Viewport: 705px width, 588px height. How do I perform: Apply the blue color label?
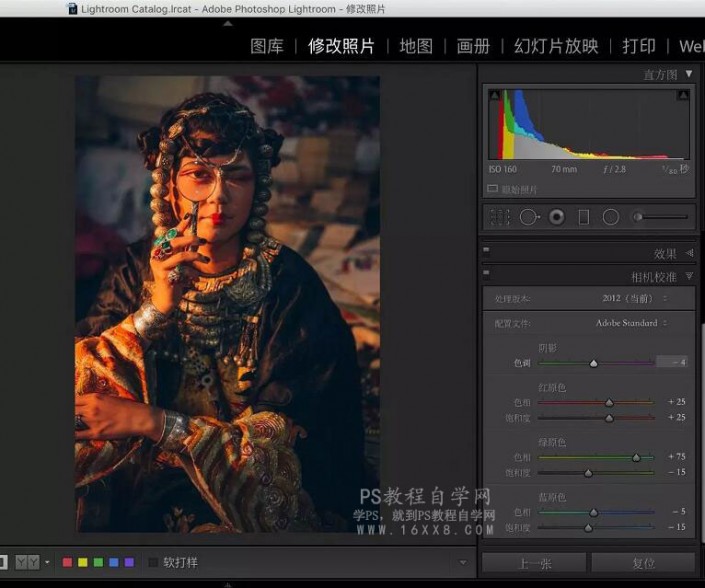point(114,562)
